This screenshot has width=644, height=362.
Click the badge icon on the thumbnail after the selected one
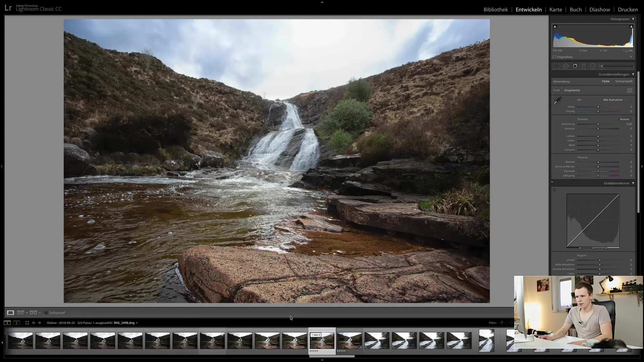[360, 347]
